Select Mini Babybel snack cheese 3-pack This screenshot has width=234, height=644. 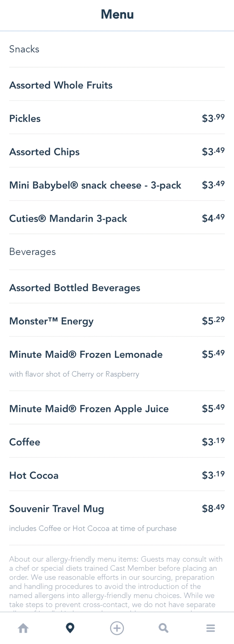(x=95, y=185)
